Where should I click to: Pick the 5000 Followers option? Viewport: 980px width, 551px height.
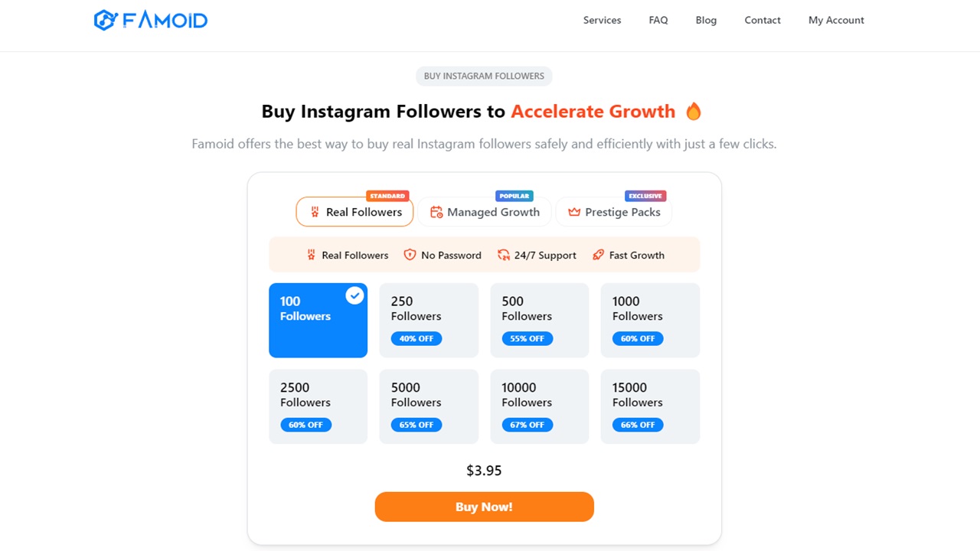tap(429, 406)
